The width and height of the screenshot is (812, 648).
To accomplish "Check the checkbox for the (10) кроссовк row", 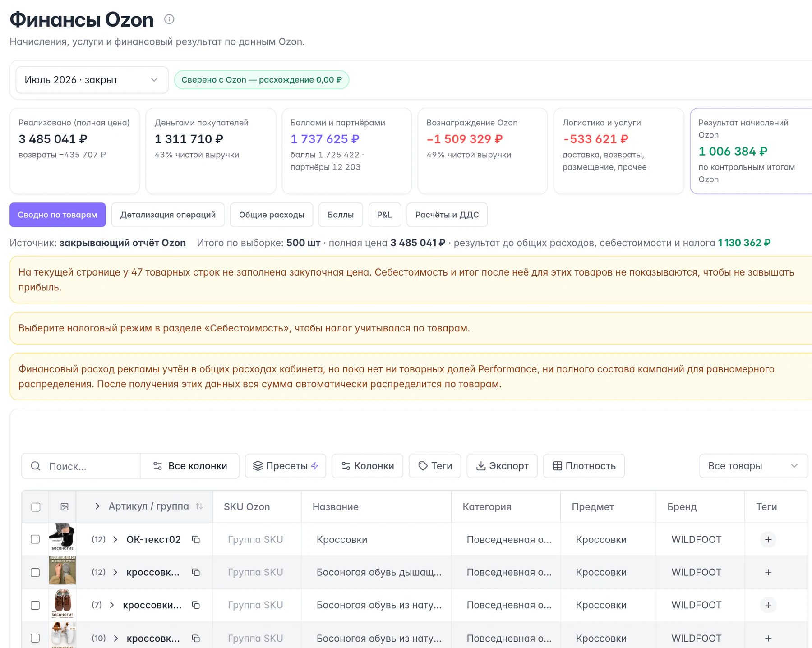I will pos(35,638).
